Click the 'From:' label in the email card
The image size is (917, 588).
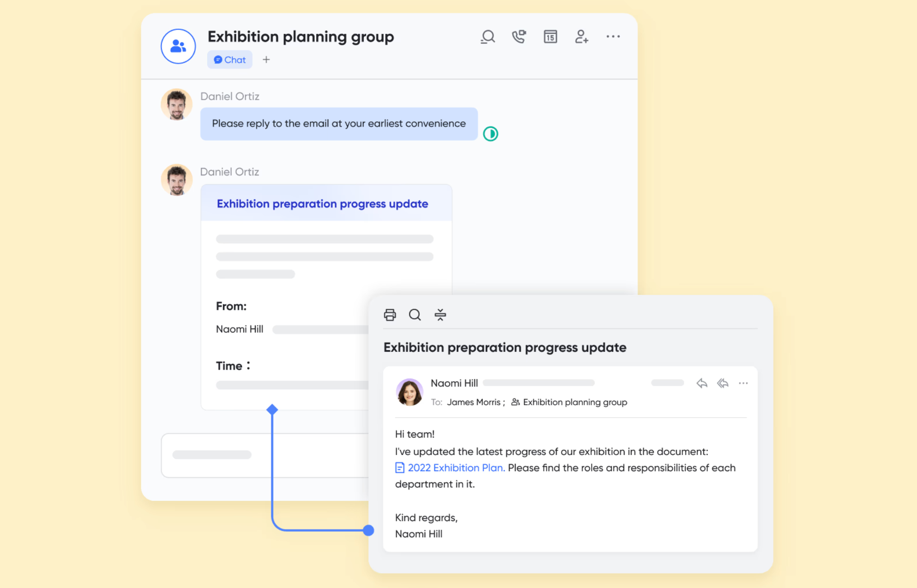click(x=231, y=306)
